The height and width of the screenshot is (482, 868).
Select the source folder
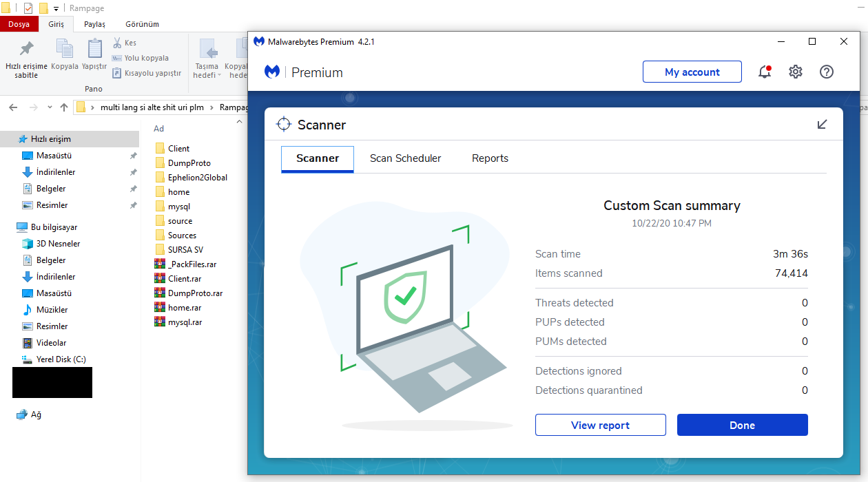tap(174, 221)
